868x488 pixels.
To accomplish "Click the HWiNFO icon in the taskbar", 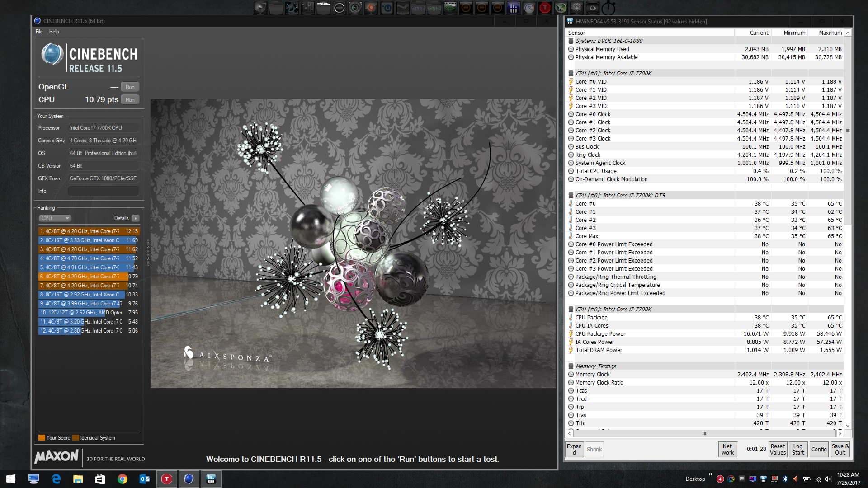I will [x=211, y=479].
